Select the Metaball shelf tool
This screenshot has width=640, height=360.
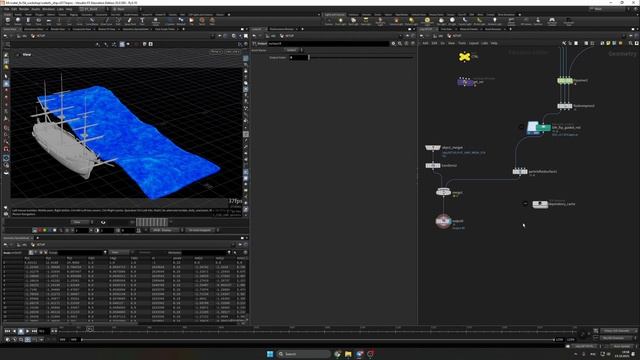coord(181,21)
